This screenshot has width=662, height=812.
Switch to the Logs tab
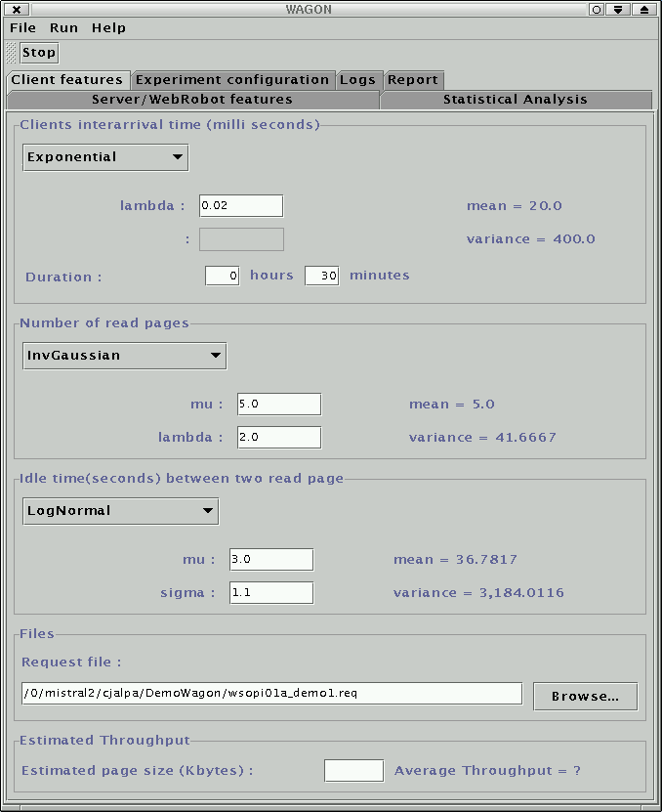357,80
